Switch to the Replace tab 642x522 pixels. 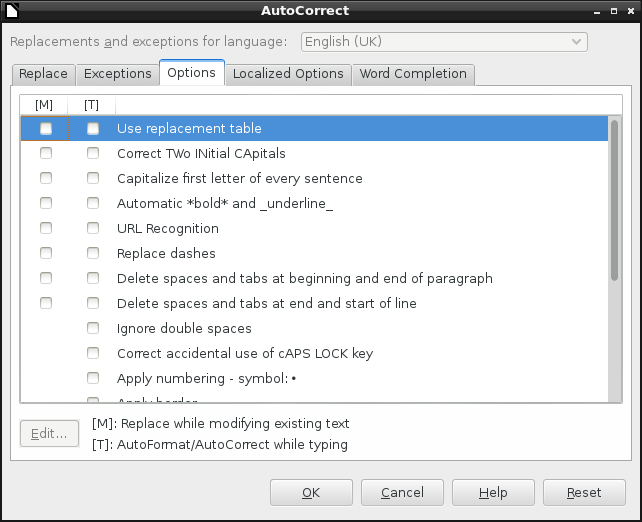click(x=43, y=74)
